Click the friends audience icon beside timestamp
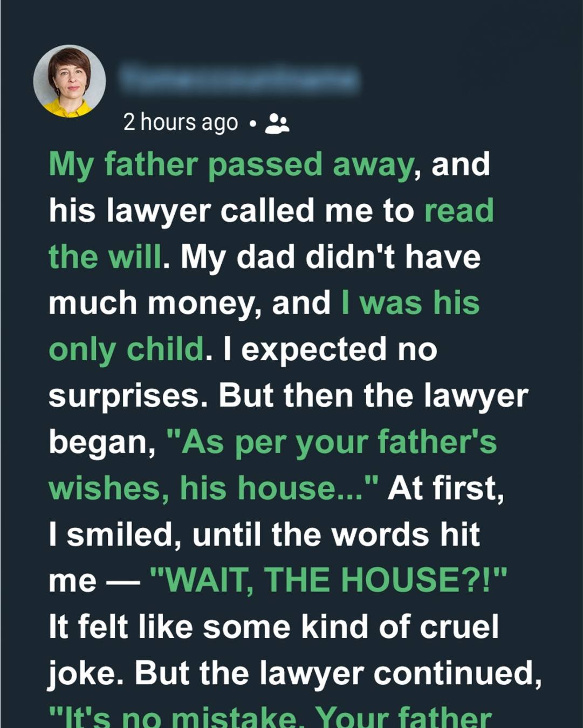This screenshot has height=728, width=583. 277,123
